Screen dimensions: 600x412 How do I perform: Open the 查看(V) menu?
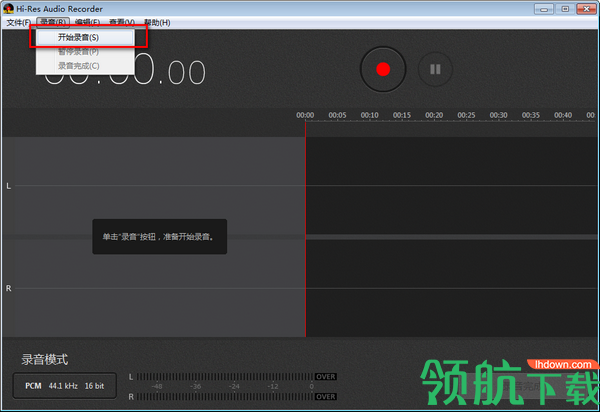[x=122, y=23]
